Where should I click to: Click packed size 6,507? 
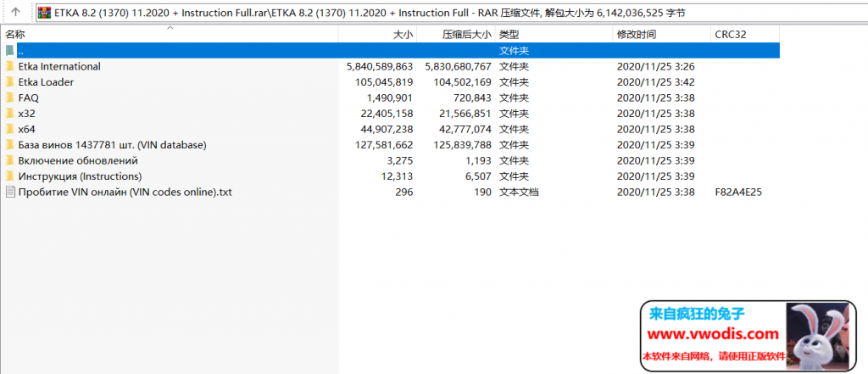click(x=479, y=176)
